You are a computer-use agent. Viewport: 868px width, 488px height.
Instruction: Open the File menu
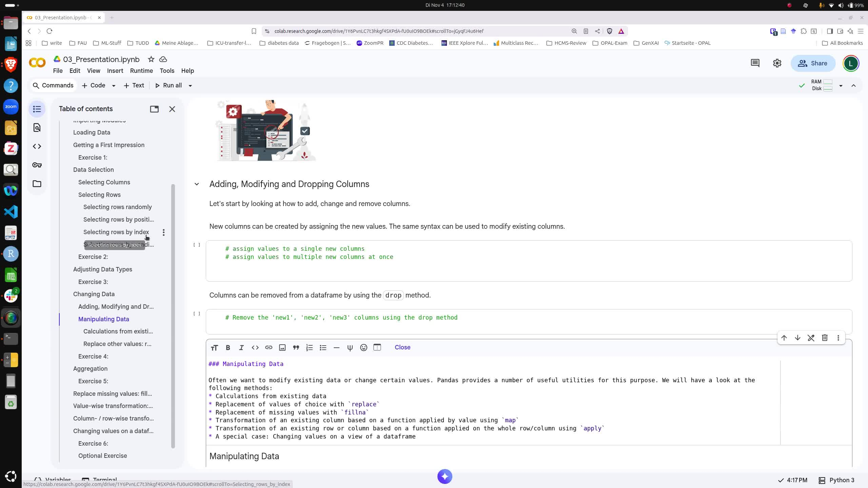coord(58,71)
